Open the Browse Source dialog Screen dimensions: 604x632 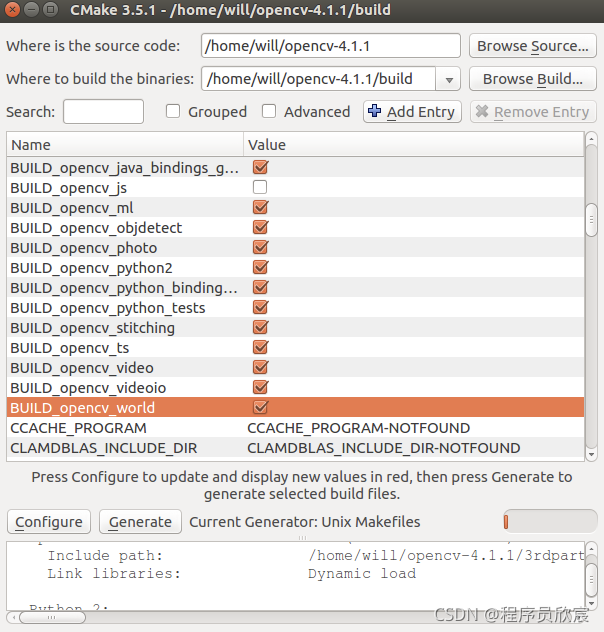pyautogui.click(x=532, y=46)
